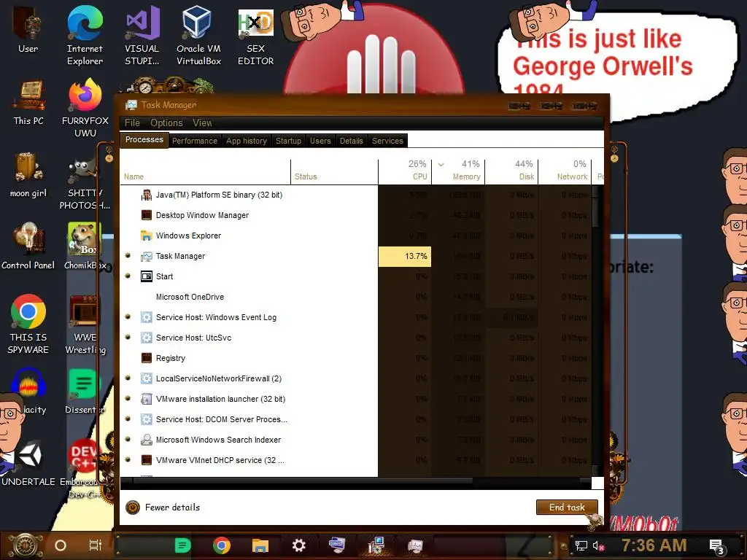Sort by the Name column header
This screenshot has height=560, width=747.
205,171
